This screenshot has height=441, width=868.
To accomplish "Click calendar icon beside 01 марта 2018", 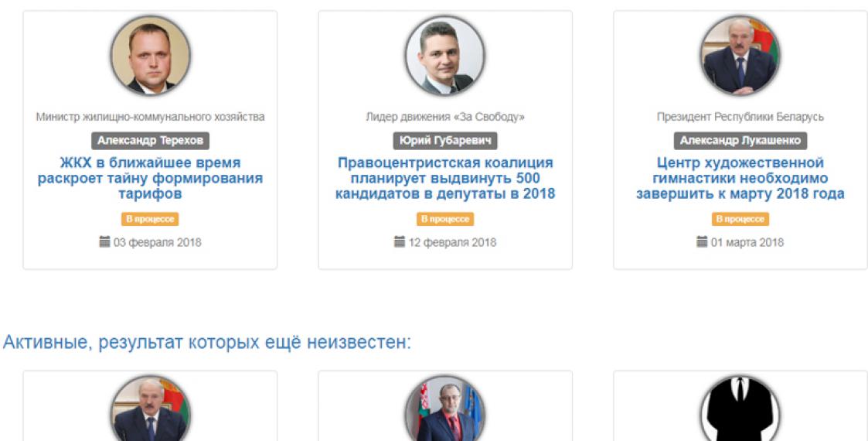I will [x=702, y=242].
